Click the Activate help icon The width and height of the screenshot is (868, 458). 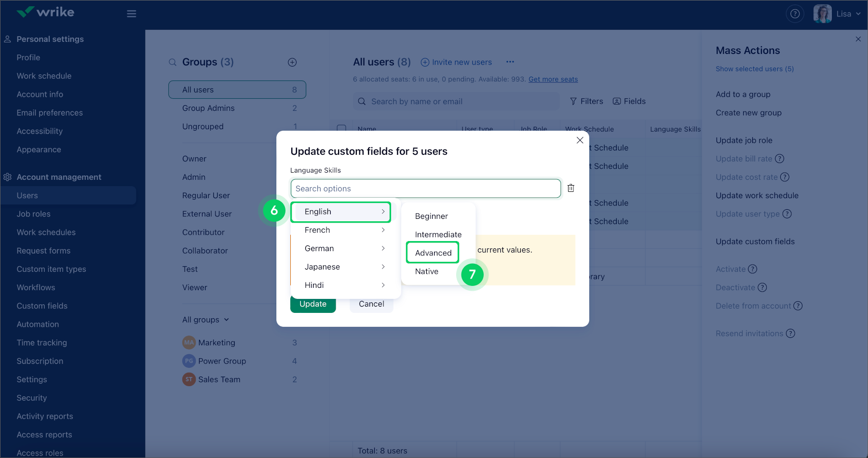pyautogui.click(x=753, y=269)
